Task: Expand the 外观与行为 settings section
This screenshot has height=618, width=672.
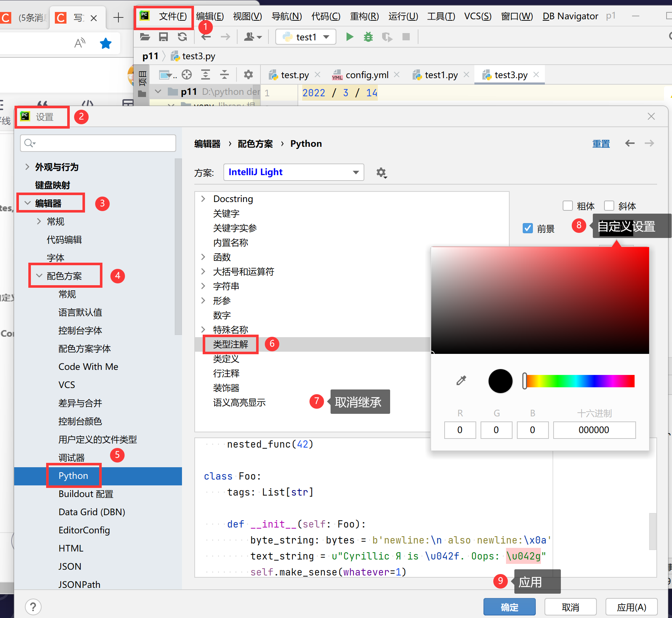Action: [x=27, y=167]
